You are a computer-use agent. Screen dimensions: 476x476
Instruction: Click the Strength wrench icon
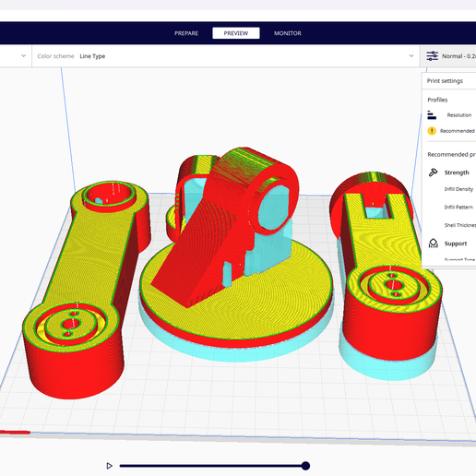(433, 173)
